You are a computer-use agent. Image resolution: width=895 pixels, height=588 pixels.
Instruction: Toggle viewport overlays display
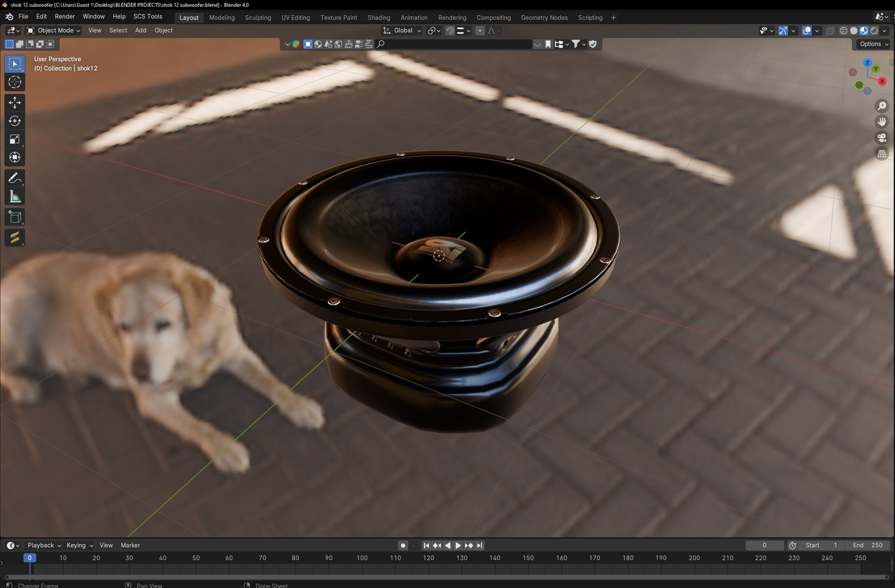click(806, 30)
